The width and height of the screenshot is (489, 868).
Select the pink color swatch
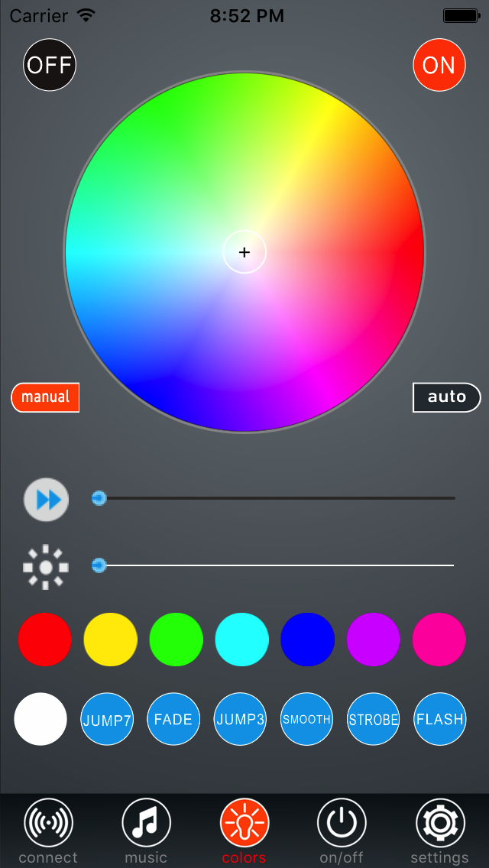[439, 640]
